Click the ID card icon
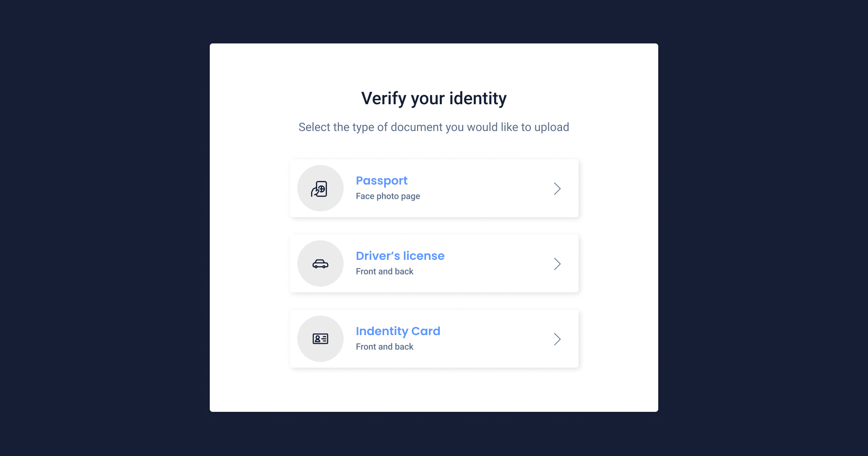Screen dimensions: 868x456 point(320,338)
